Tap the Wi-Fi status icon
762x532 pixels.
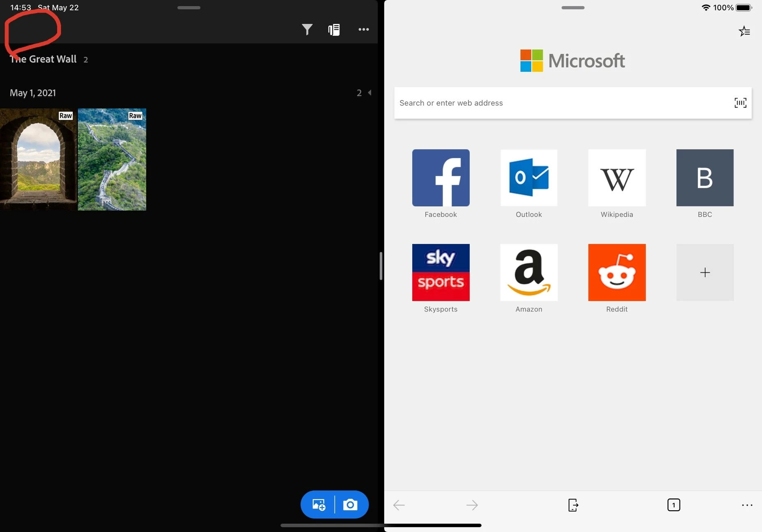[x=706, y=7]
